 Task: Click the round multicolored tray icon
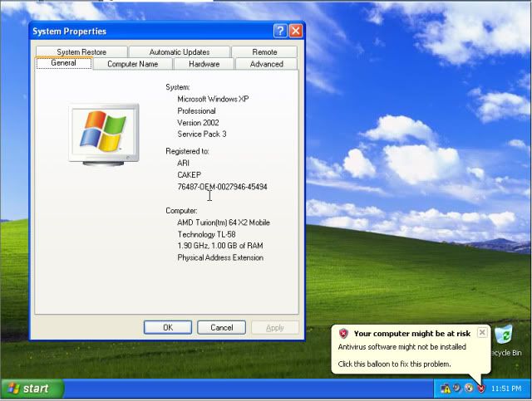coord(469,388)
